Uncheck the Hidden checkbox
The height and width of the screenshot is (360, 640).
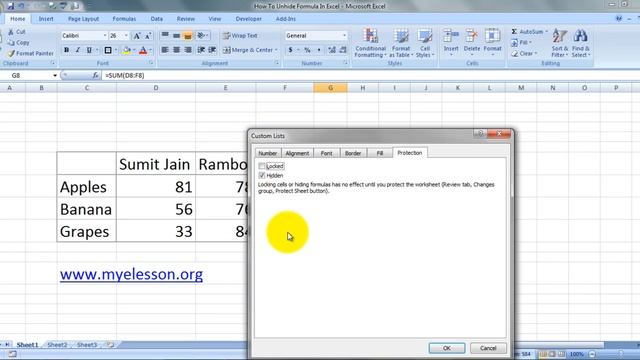point(262,176)
